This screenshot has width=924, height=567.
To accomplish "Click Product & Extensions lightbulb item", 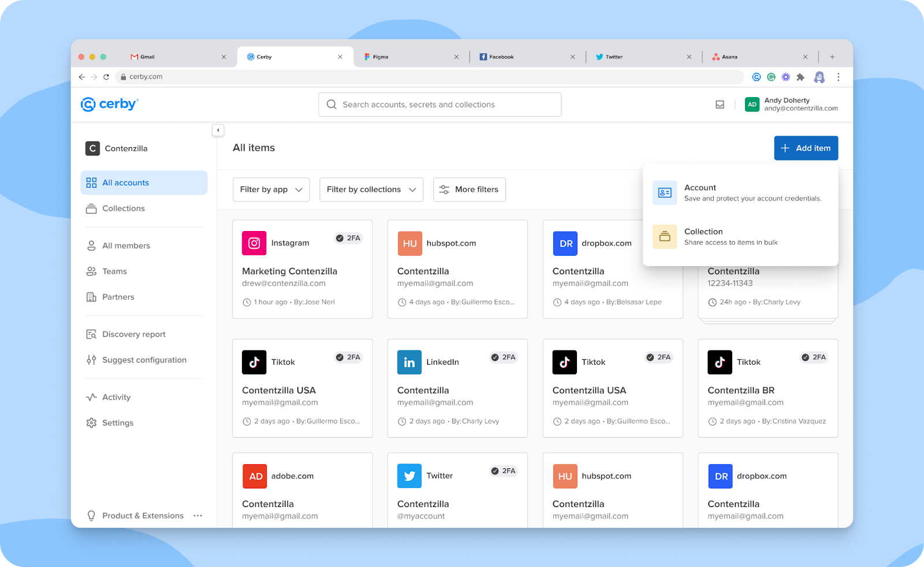I will click(135, 516).
